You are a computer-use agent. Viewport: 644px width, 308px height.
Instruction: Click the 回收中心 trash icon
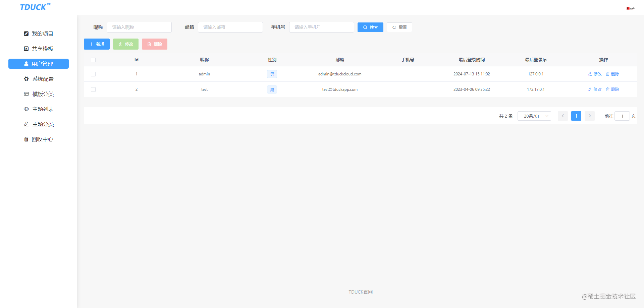coord(26,139)
